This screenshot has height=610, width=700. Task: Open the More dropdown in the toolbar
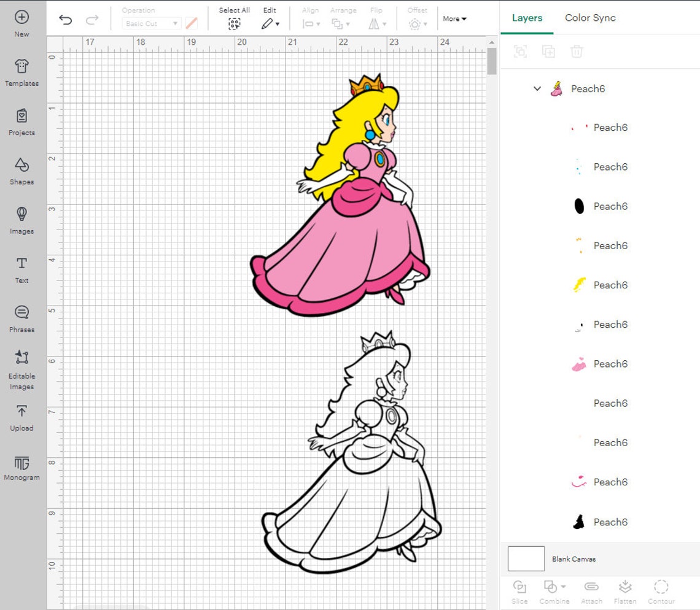[x=454, y=18]
